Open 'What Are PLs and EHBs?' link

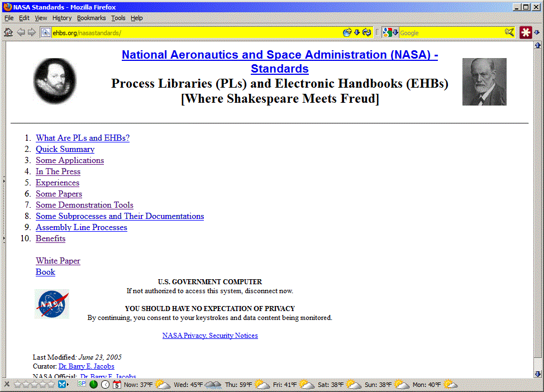83,138
